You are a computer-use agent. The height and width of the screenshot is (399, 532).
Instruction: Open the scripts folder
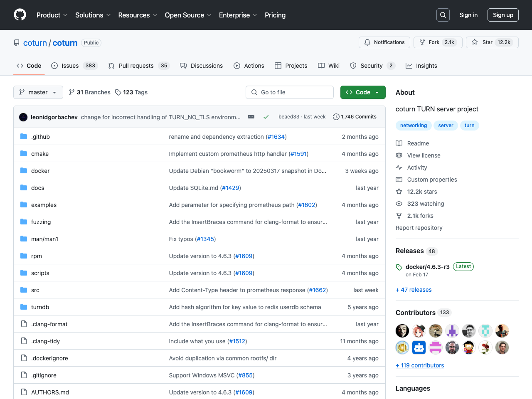click(x=40, y=273)
